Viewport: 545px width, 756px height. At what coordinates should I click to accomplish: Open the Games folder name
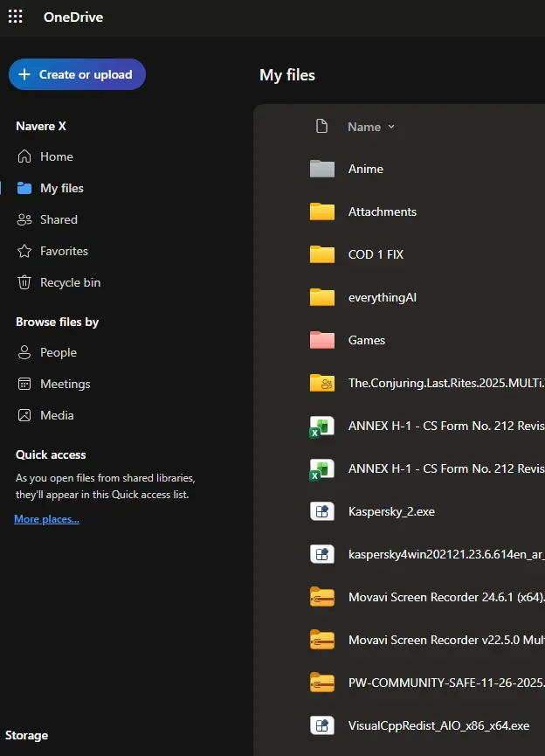pos(367,340)
